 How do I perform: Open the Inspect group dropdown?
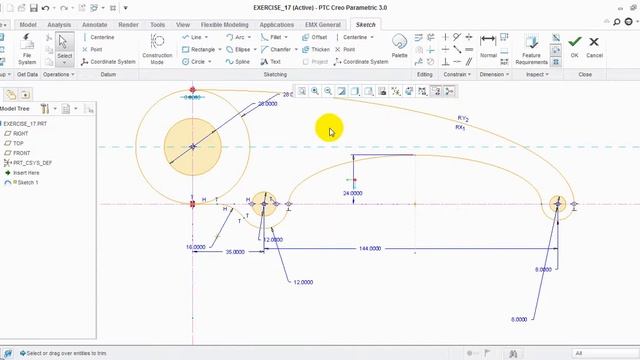pos(537,74)
